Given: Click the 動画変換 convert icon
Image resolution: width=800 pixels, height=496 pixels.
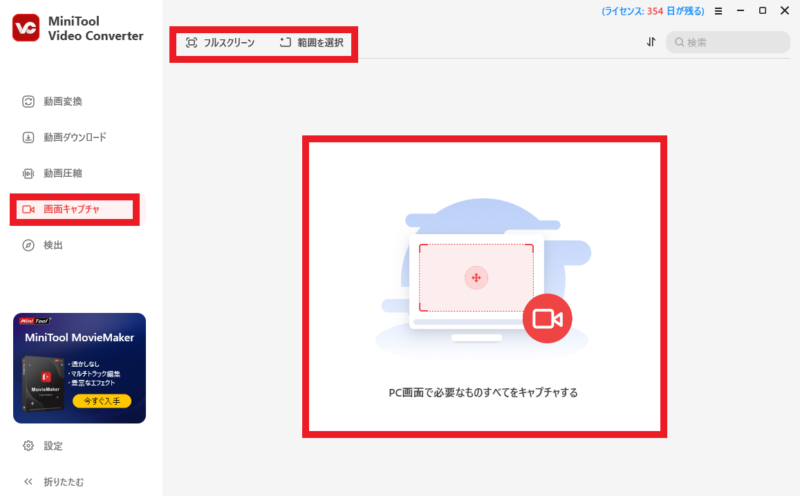Looking at the screenshot, I should pyautogui.click(x=28, y=102).
